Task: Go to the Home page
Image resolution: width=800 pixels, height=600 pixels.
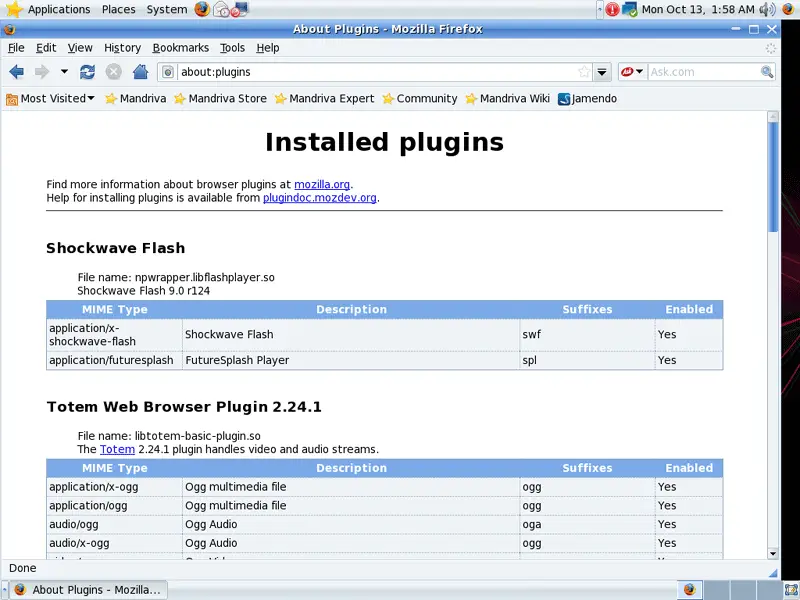Action: point(140,72)
